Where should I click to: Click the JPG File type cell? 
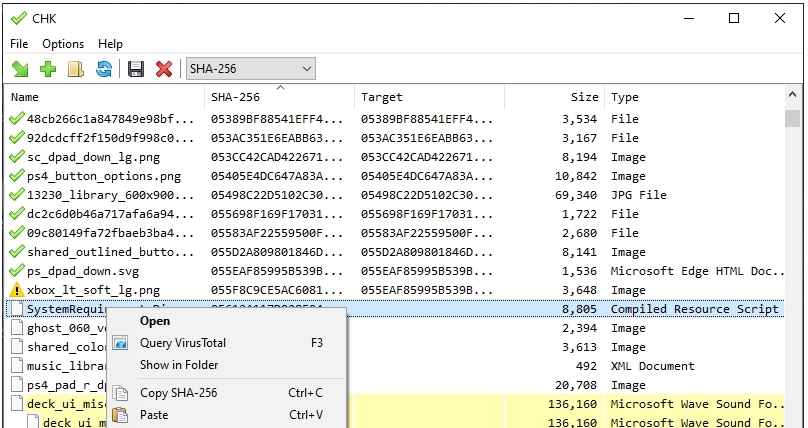tap(638, 195)
